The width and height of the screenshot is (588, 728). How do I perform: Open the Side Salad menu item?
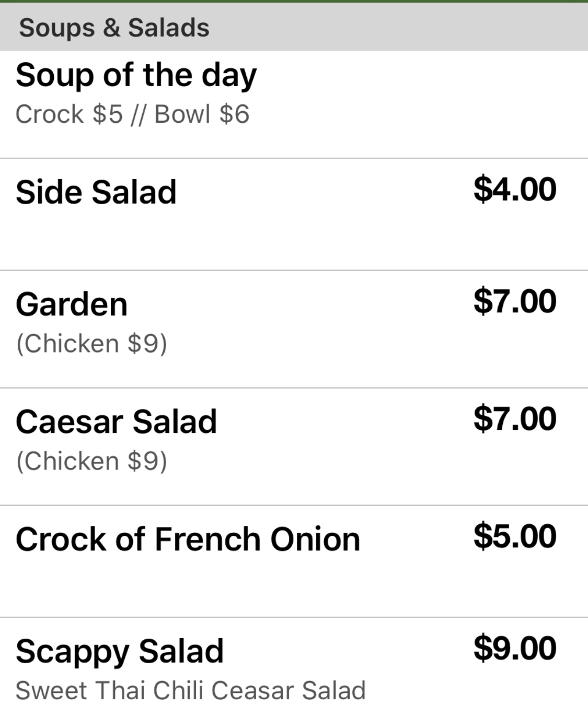tap(96, 192)
